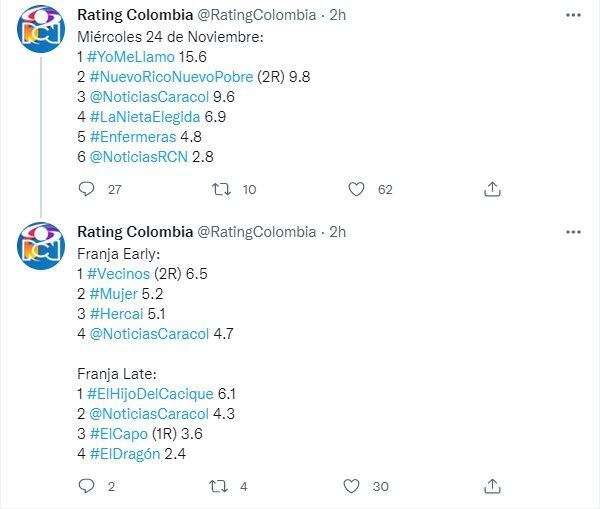Share the Franja Early tweet
600x509 pixels.
[492, 486]
